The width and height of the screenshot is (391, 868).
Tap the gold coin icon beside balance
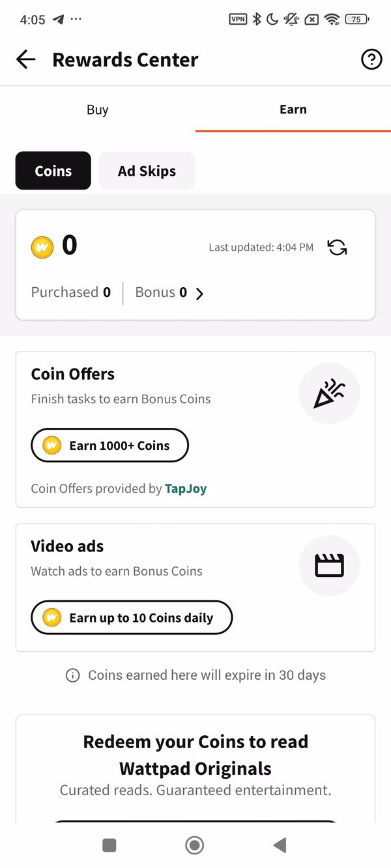[x=42, y=247]
